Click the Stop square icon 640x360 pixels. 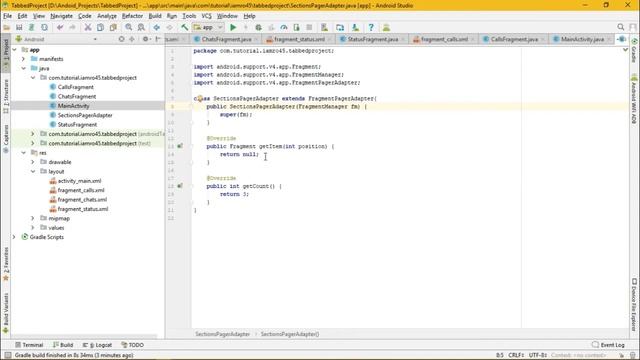[x=309, y=27]
